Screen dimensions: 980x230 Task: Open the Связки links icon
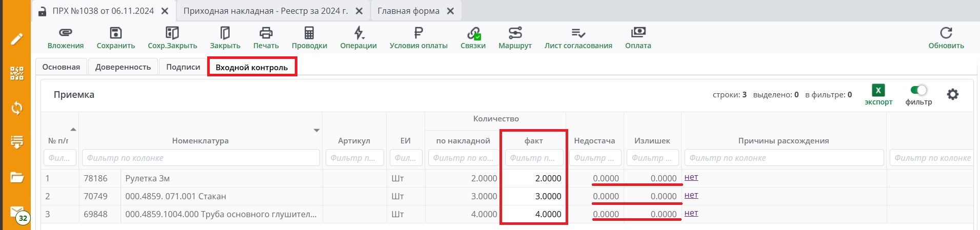tap(473, 33)
